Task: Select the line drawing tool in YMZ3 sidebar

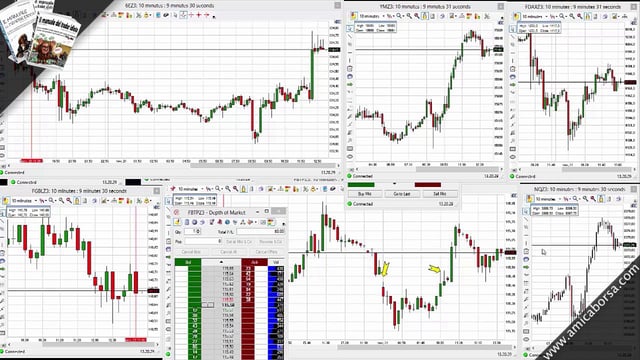Action: (350, 36)
